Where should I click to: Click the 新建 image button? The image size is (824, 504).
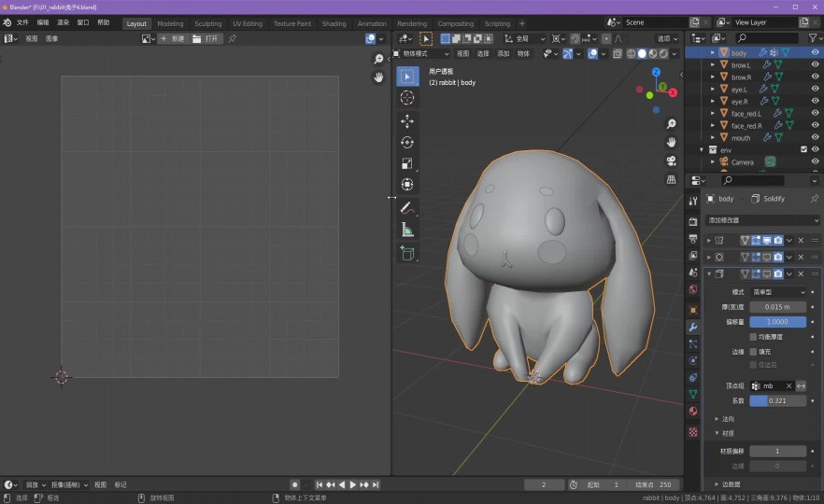point(172,39)
